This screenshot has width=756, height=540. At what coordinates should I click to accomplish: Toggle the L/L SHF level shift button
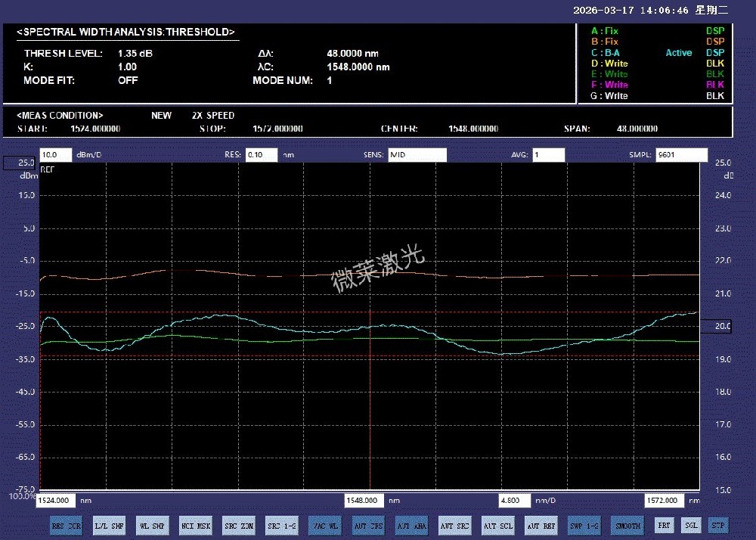pos(110,526)
